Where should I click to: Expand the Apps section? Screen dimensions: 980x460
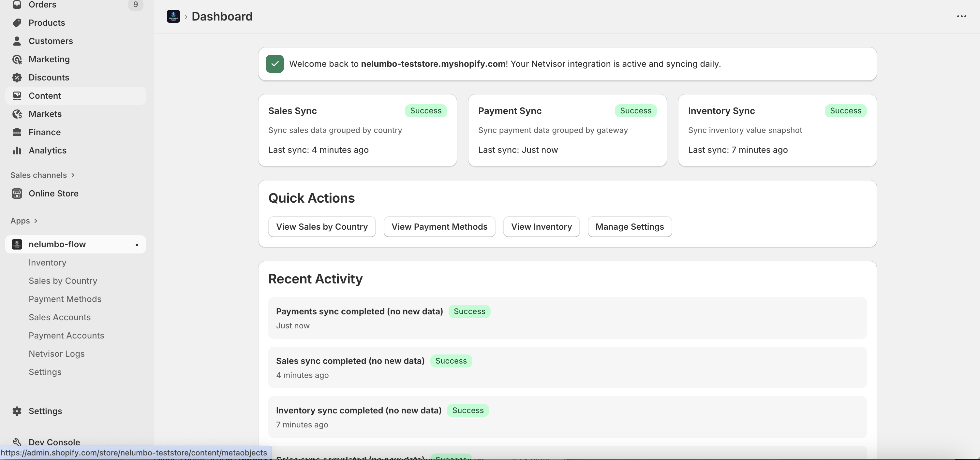click(36, 221)
